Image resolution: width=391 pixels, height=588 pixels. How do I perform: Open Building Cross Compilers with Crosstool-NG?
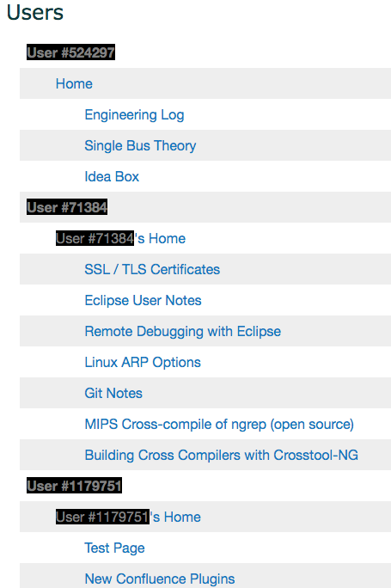click(x=221, y=455)
